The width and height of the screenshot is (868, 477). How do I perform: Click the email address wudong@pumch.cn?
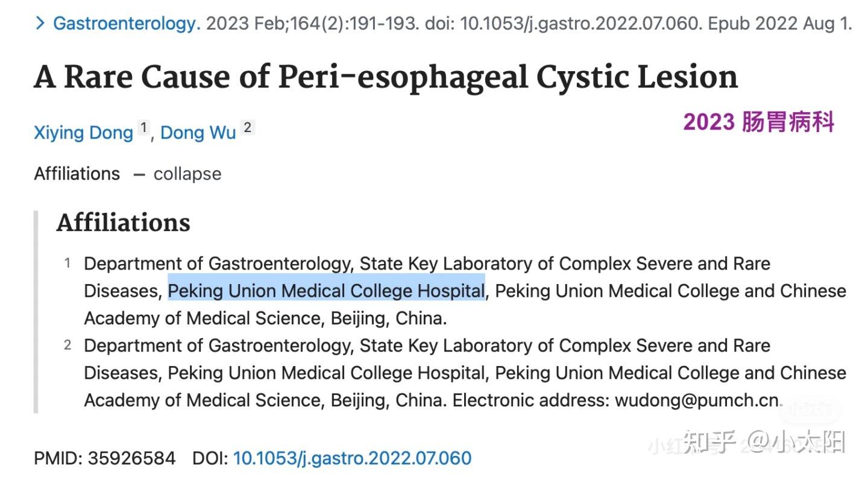click(696, 400)
